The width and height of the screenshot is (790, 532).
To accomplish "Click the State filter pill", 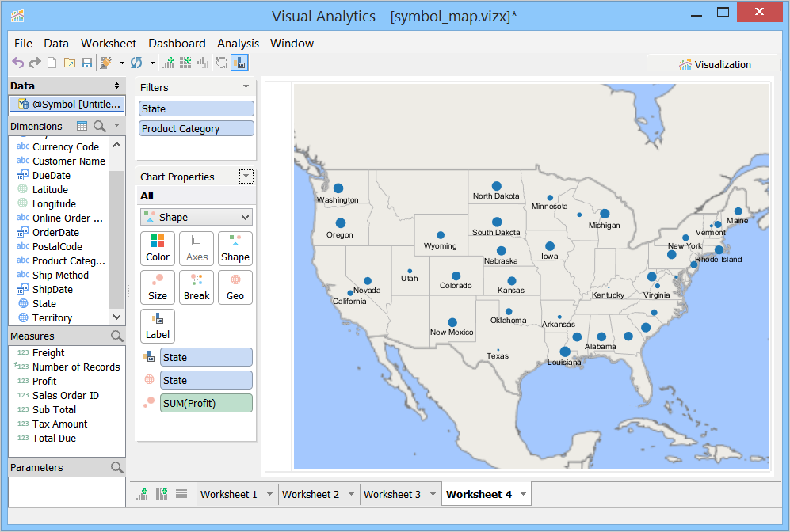I will point(196,108).
